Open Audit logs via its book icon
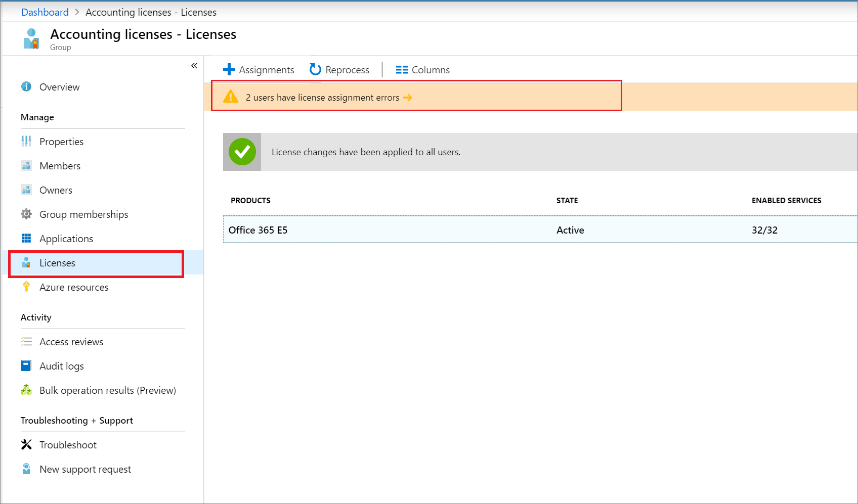The width and height of the screenshot is (858, 504). 26,365
